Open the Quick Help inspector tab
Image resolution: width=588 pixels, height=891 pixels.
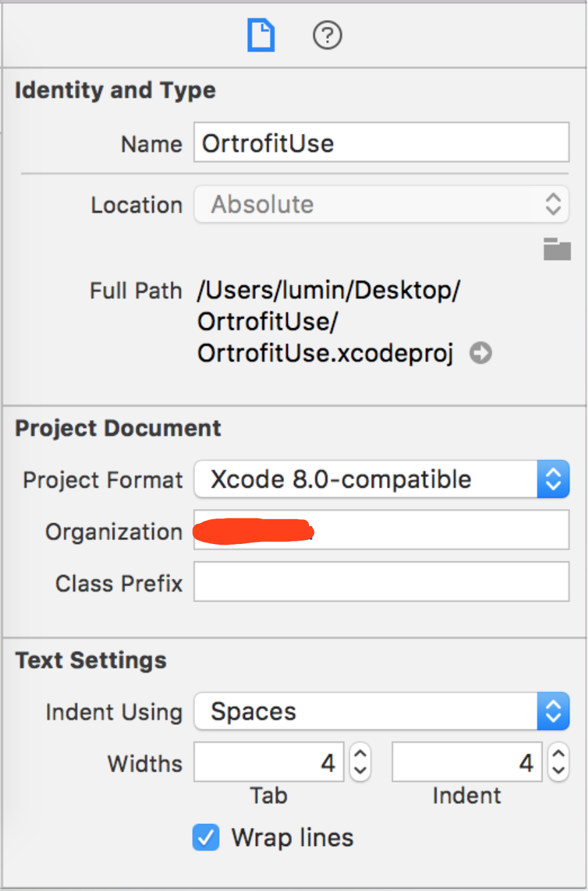tap(327, 35)
